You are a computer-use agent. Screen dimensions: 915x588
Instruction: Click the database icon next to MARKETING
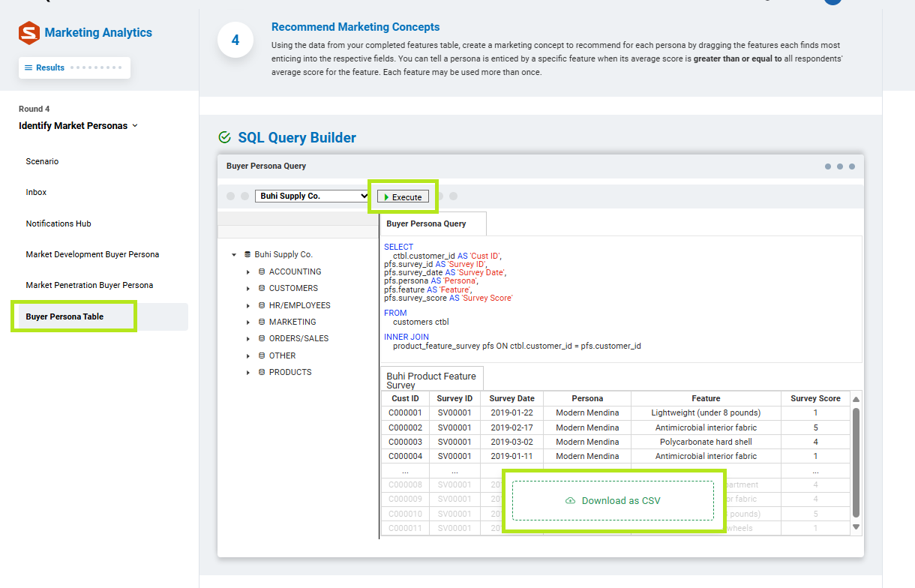pyautogui.click(x=262, y=322)
